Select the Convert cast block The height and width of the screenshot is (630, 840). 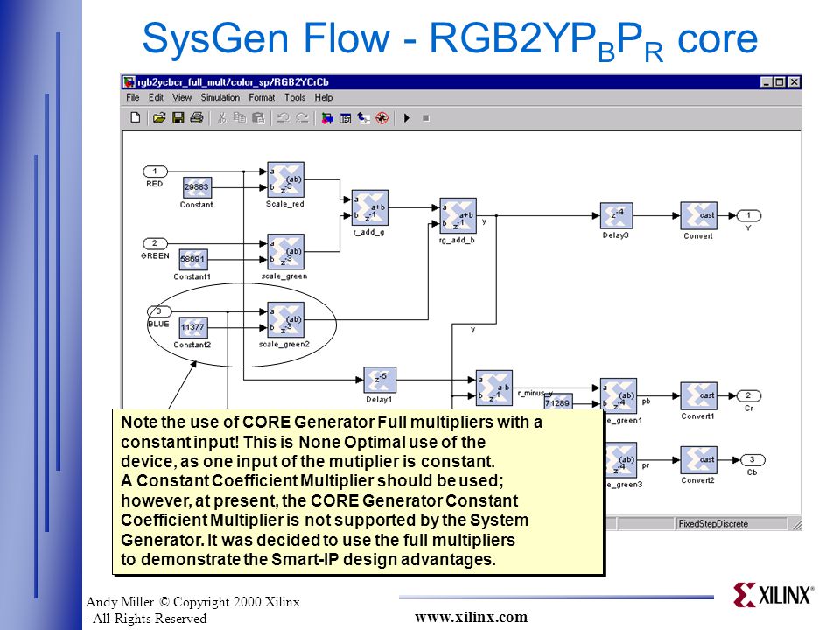pos(698,216)
